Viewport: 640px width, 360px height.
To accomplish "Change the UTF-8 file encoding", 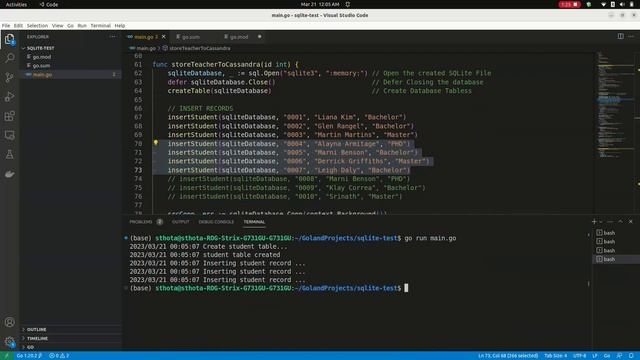I will click(x=580, y=356).
